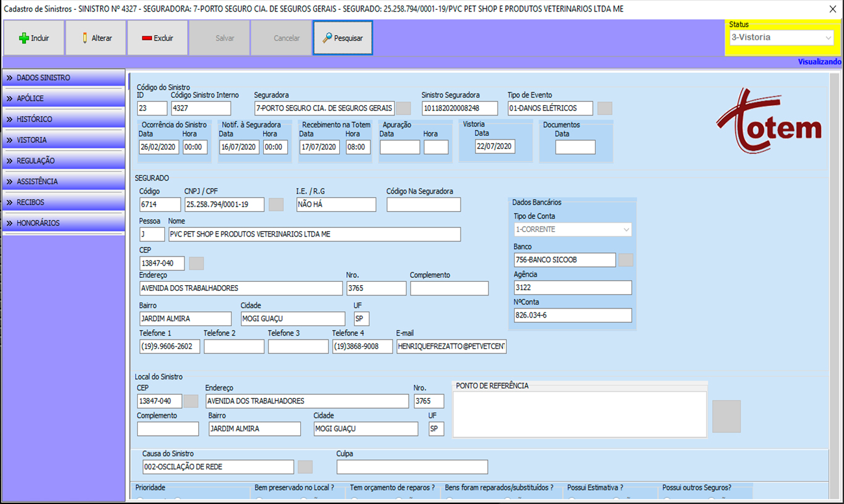Image resolution: width=844 pixels, height=504 pixels.
Task: Open the Status dropdown showing 3-Vistoria
Action: [781, 38]
